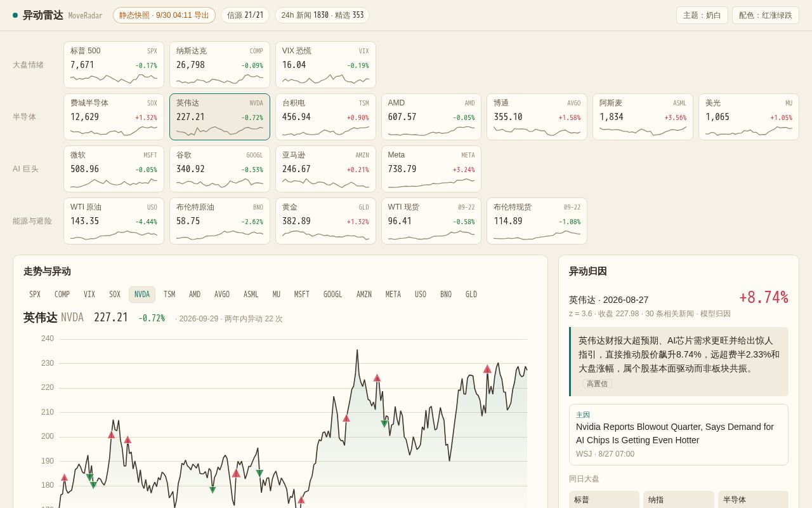The width and height of the screenshot is (812, 508).
Task: Select the 费城半导体 SOX card
Action: pos(114,117)
